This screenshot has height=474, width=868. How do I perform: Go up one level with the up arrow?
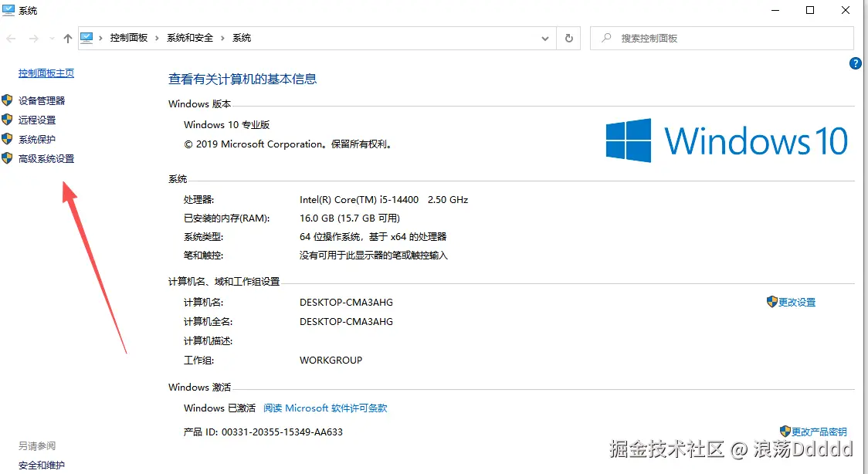point(67,38)
